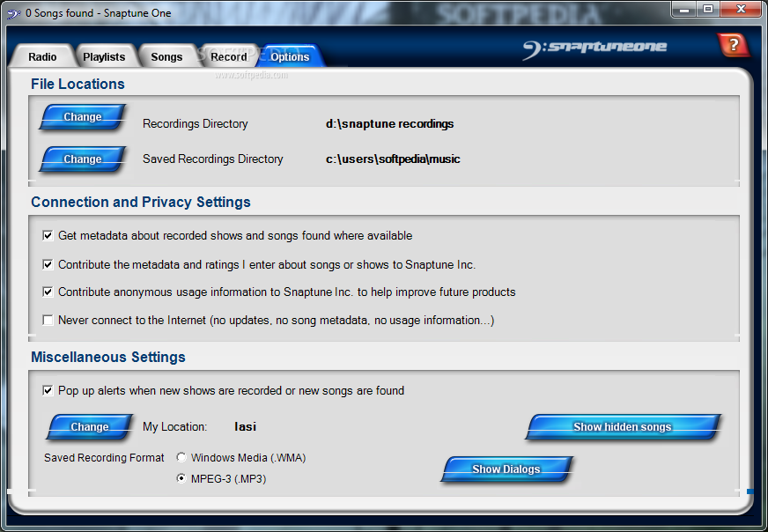Close the Snaptune One window
768x532 pixels.
point(741,10)
